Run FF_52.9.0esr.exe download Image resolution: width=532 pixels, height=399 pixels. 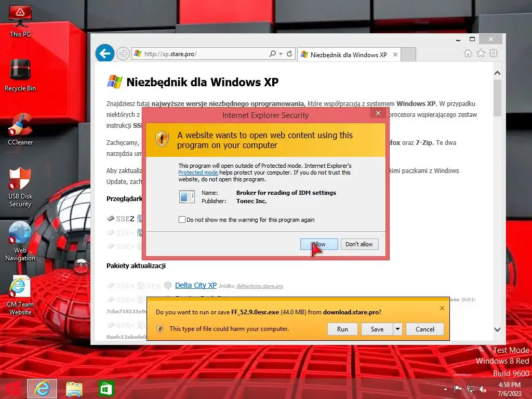pos(342,329)
